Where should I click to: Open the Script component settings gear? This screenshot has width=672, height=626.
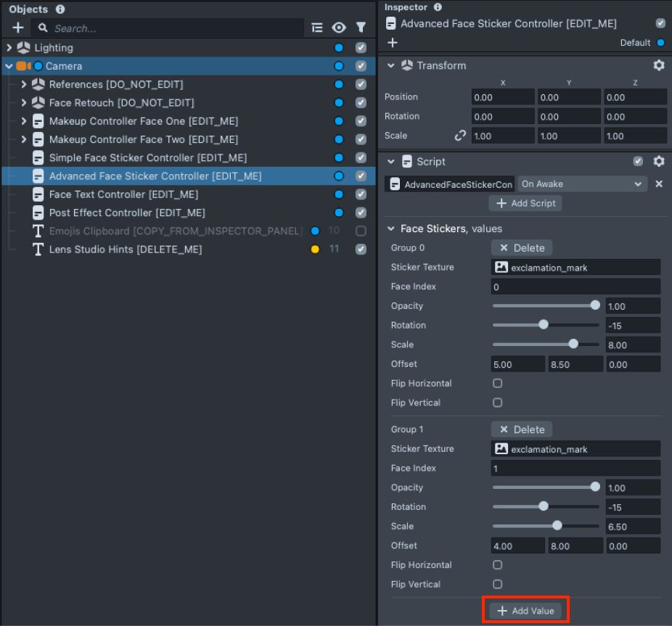pyautogui.click(x=659, y=161)
